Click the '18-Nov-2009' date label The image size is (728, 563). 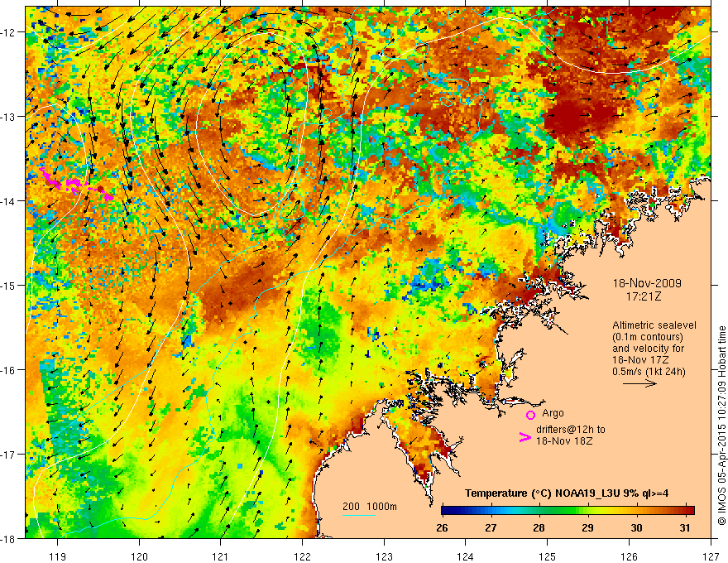[x=647, y=283]
